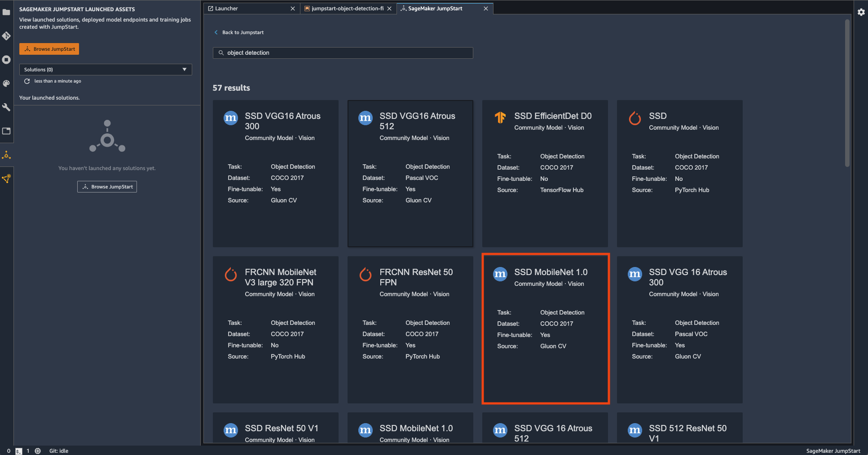Click the PyTorch icon on the SSD card
This screenshot has width=868, height=455.
635,118
